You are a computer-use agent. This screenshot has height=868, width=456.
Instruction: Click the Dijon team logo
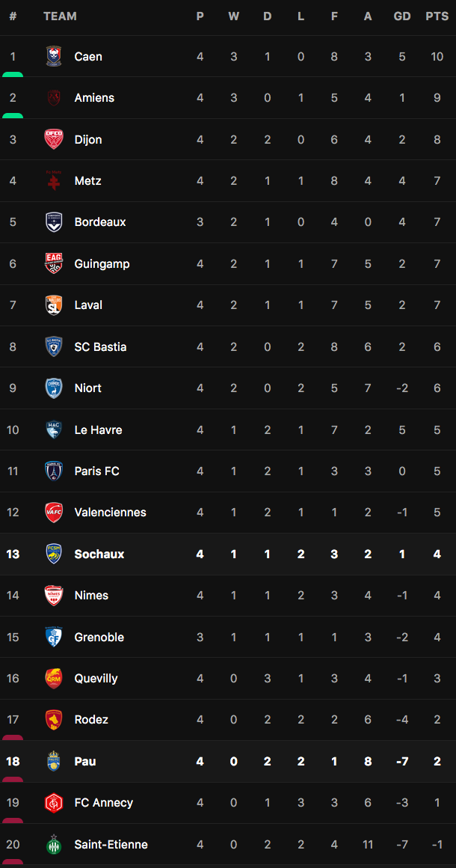click(54, 139)
